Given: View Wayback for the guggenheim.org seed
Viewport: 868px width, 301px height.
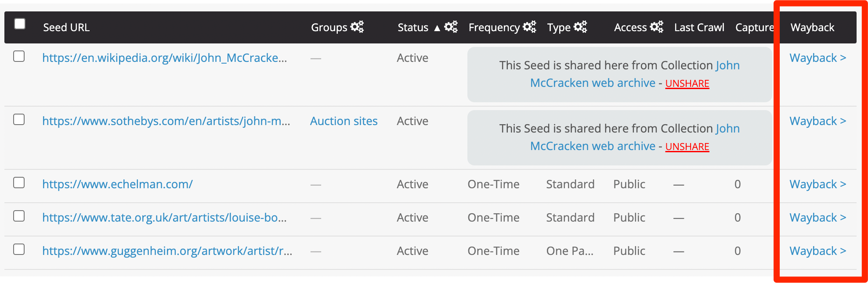Looking at the screenshot, I should [x=817, y=251].
